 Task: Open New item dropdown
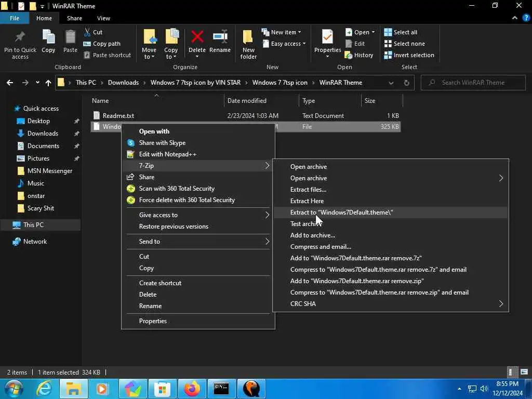(281, 32)
